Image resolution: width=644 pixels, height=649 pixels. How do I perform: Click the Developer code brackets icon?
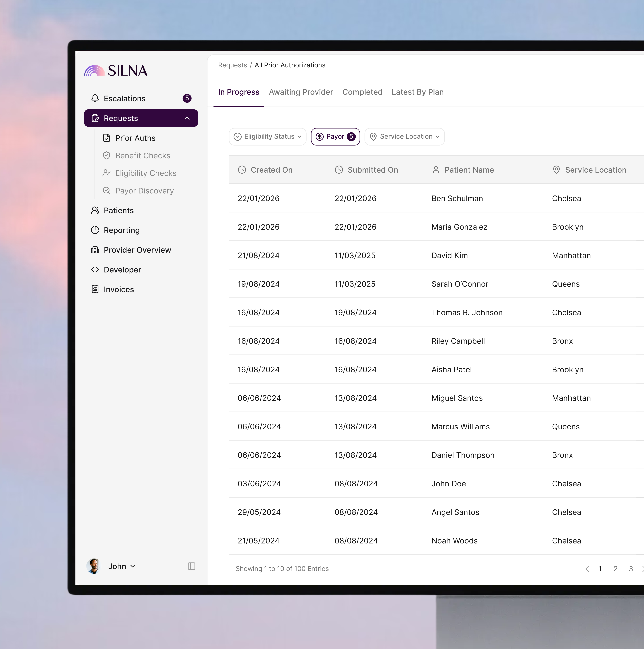(95, 269)
